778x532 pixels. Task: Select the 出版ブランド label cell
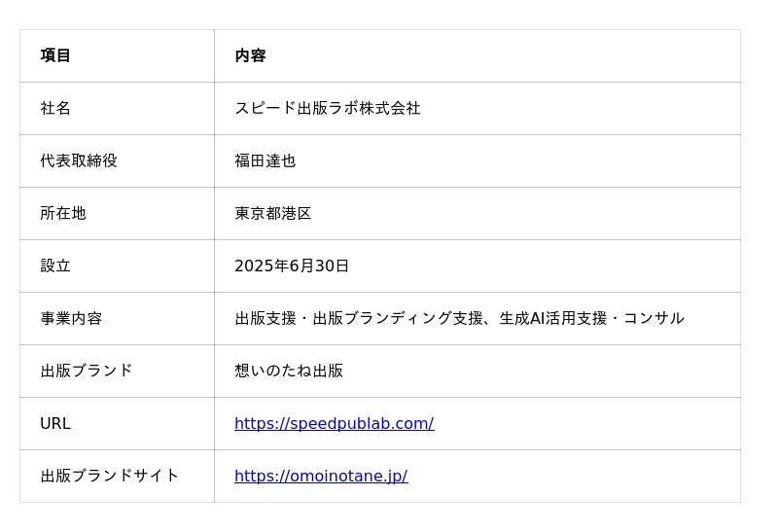click(x=87, y=371)
